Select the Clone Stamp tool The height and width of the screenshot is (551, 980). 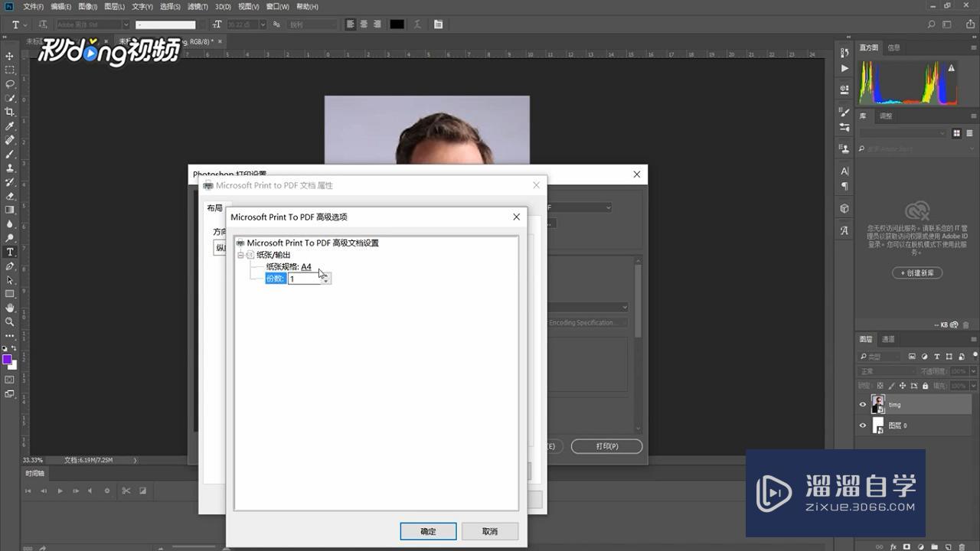pyautogui.click(x=10, y=168)
